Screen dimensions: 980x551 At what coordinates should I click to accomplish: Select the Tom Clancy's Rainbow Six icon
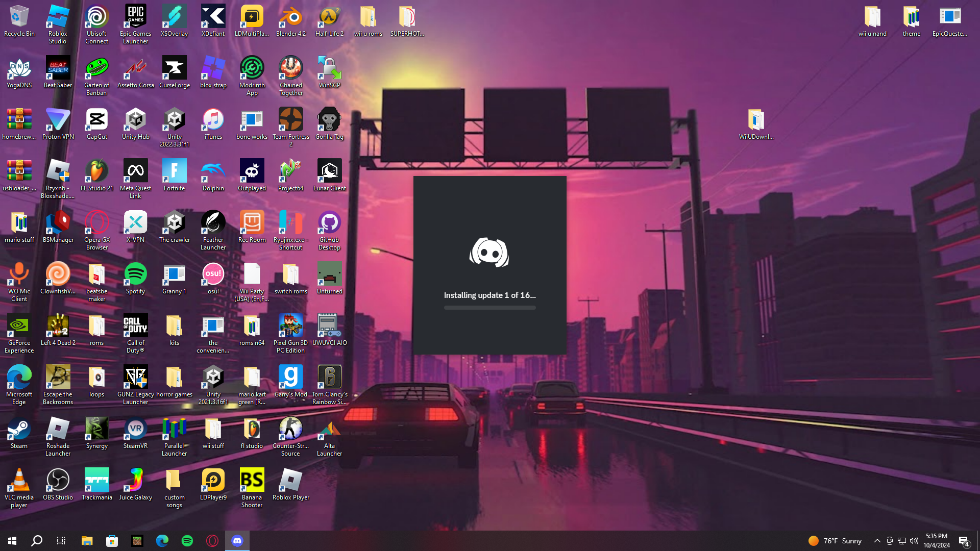(x=329, y=386)
